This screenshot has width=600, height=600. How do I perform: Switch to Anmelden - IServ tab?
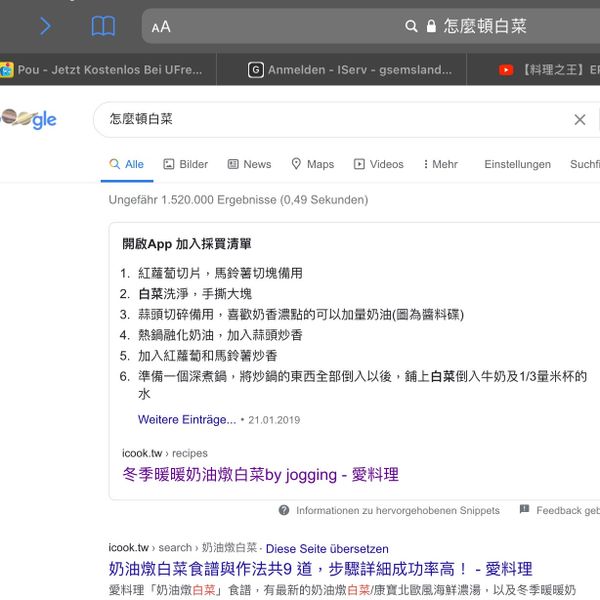click(x=341, y=70)
